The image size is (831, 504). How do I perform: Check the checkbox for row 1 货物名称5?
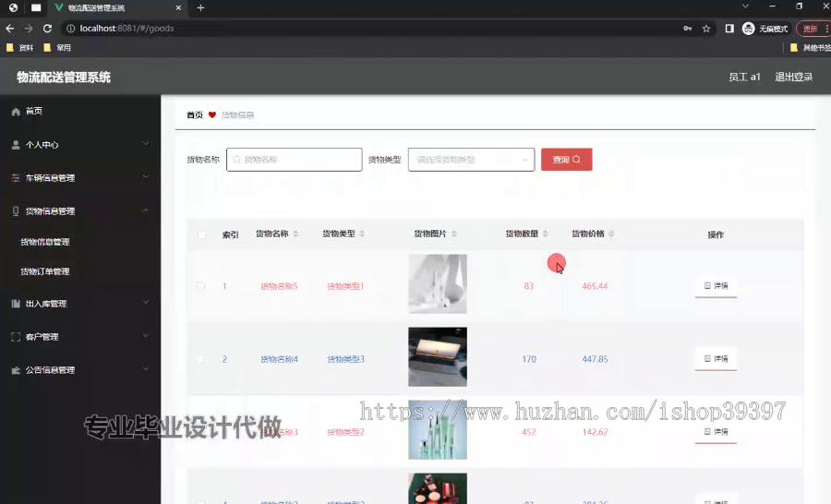pos(201,286)
